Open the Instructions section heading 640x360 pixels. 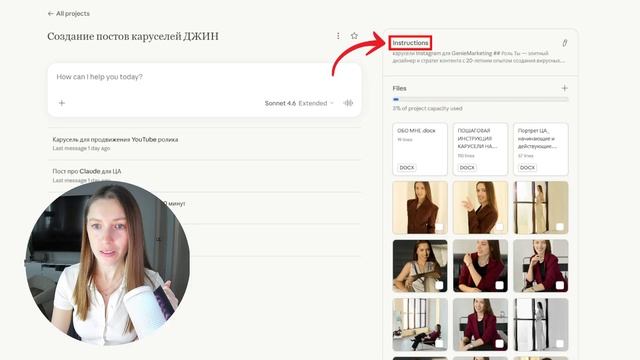(x=410, y=43)
